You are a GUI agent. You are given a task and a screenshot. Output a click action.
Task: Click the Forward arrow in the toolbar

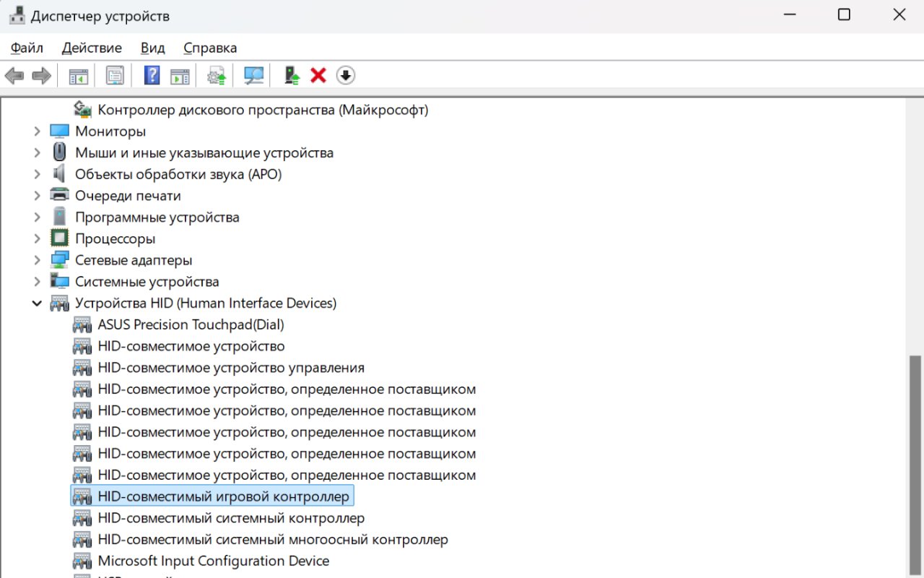coord(42,75)
